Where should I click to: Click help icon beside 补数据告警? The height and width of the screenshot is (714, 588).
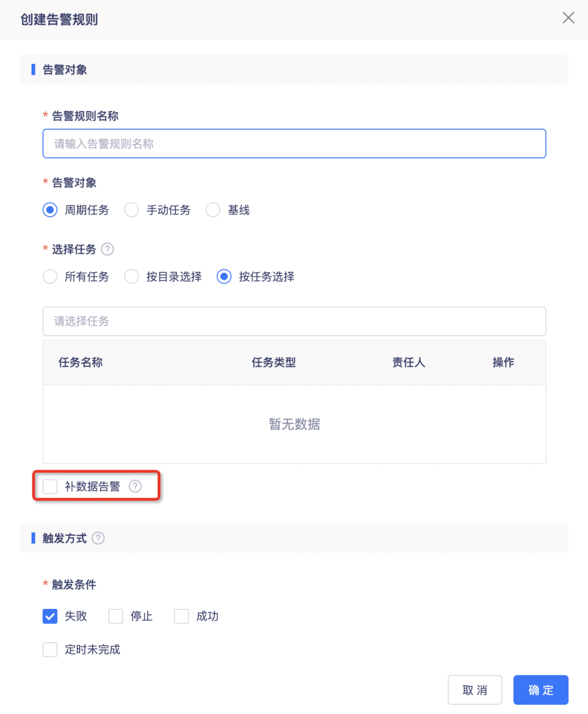click(x=135, y=486)
